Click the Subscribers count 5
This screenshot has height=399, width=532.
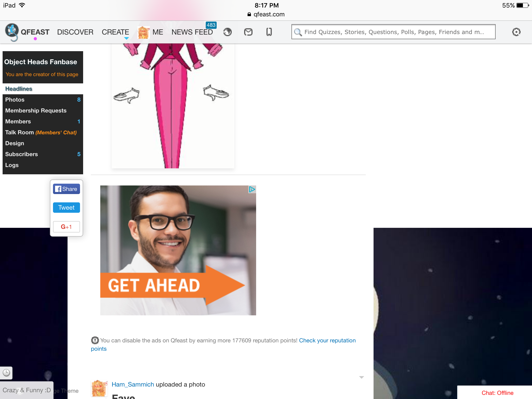pos(79,154)
